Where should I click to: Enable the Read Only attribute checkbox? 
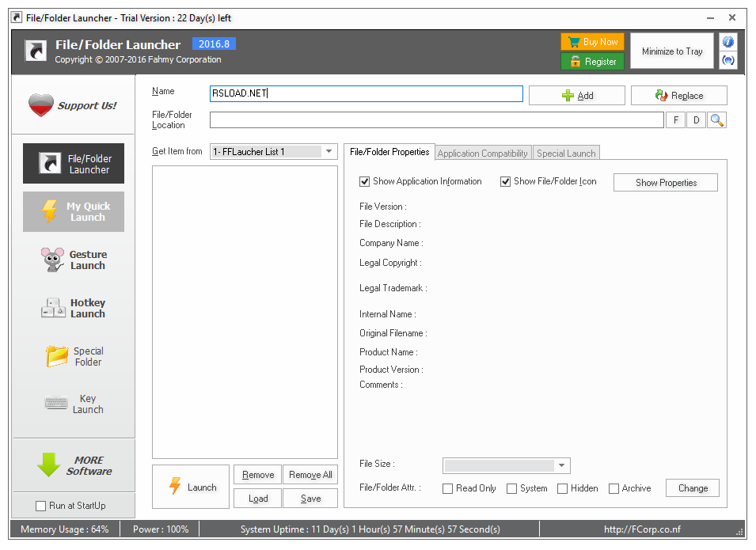tap(447, 489)
